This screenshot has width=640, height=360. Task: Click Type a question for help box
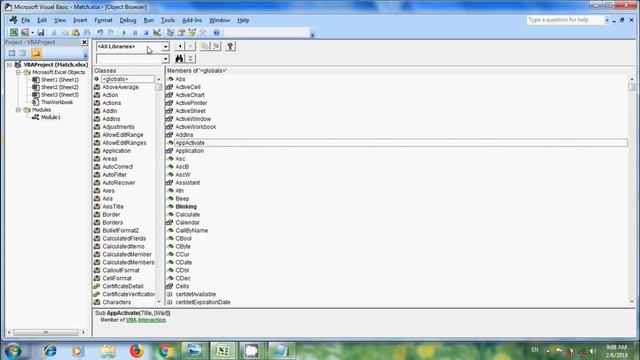(x=565, y=20)
